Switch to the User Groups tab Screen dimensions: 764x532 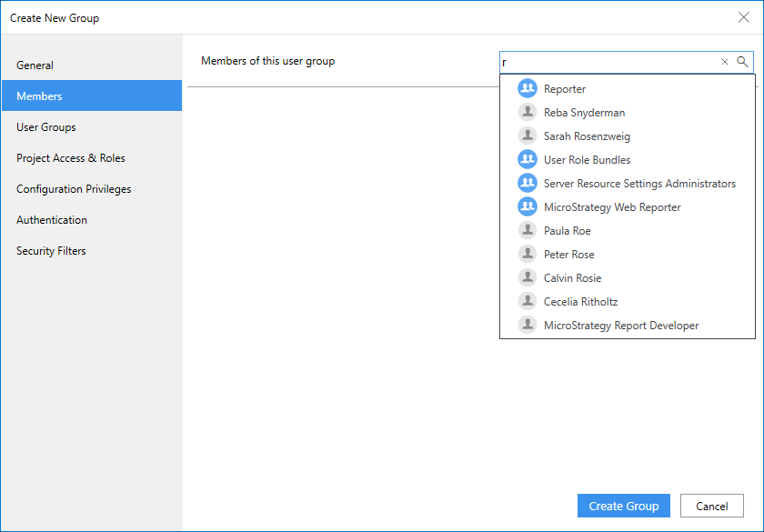pos(46,127)
